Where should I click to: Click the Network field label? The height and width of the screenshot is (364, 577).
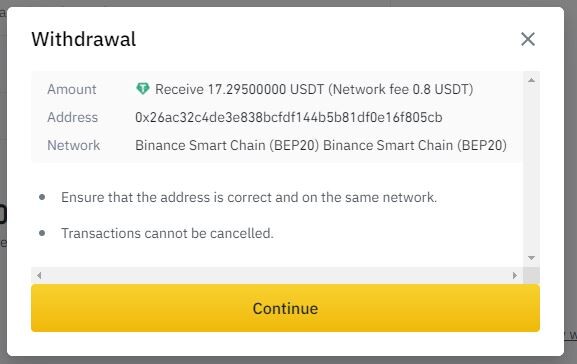(73, 145)
